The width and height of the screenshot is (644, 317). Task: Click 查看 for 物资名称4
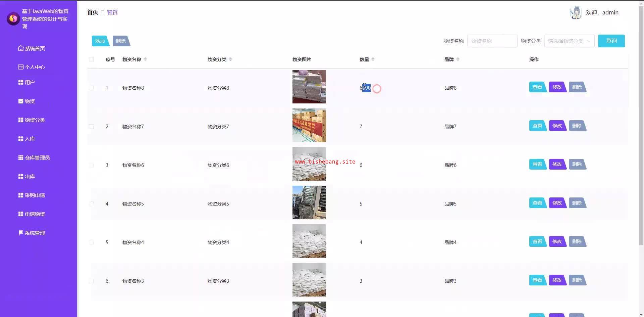538,242
